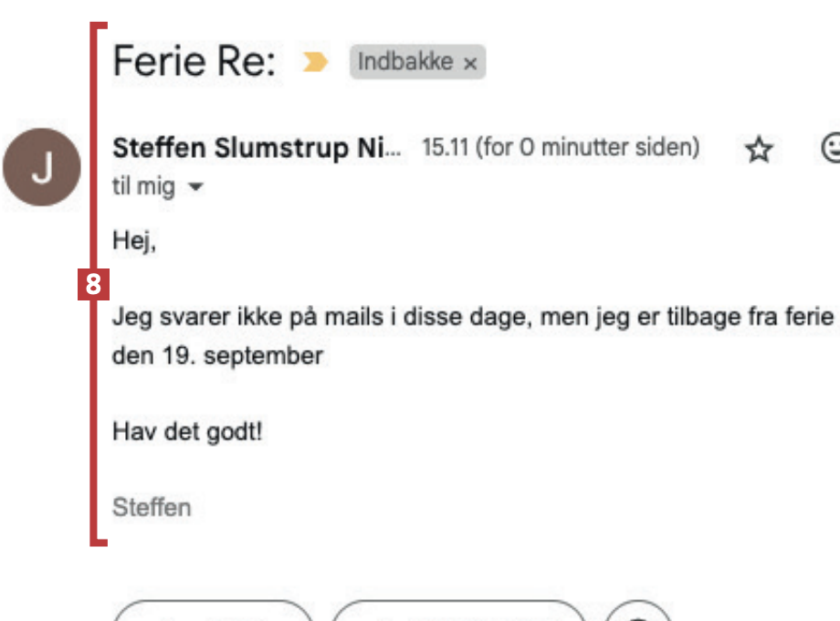Click the Indbakke label chip text
Screen dimensions: 840x621
[404, 62]
